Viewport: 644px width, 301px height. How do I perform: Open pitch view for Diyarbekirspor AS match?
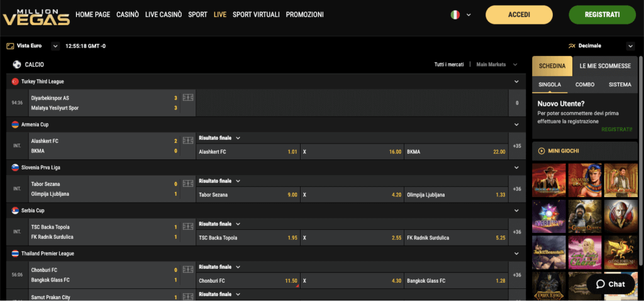187,98
